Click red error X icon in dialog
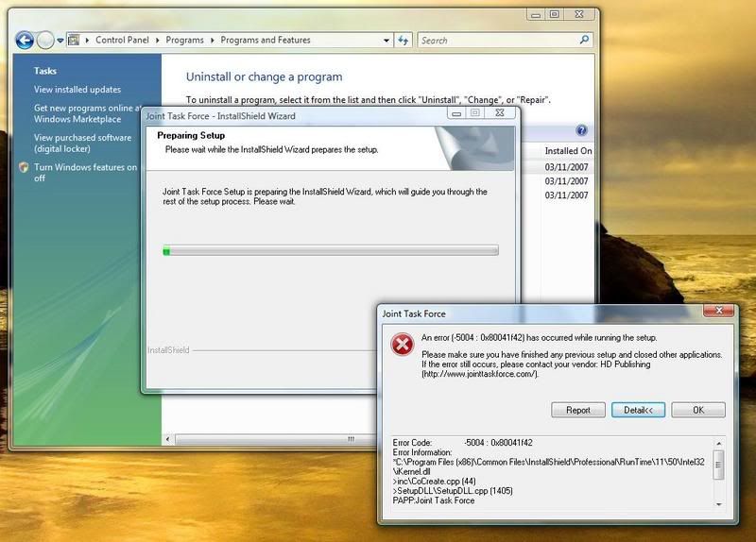This screenshot has height=542, width=756. coord(403,345)
